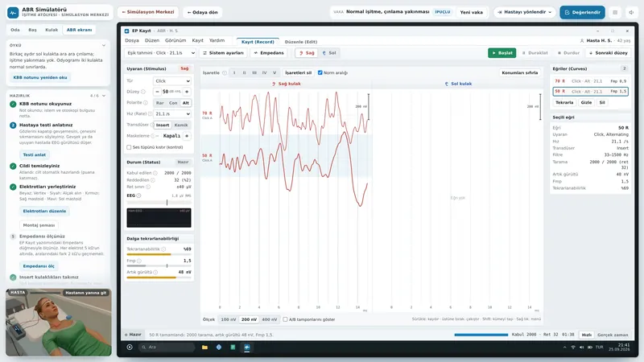Click the Sonraki düzey button

(609, 53)
